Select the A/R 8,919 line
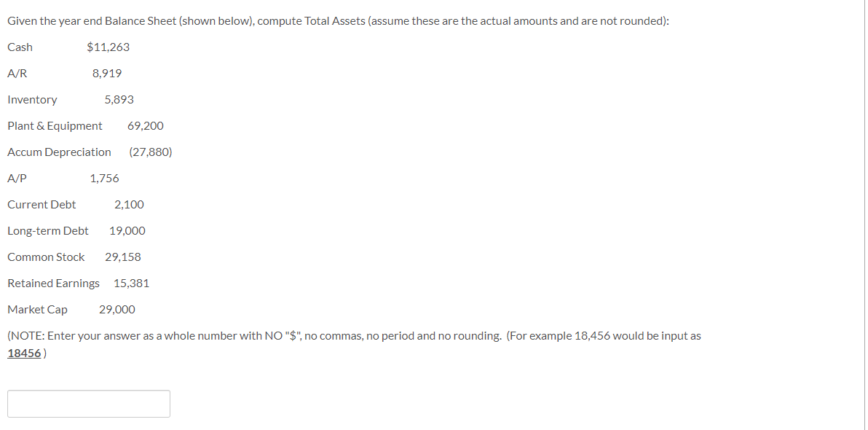Image resolution: width=868 pixels, height=430 pixels. 64,73
